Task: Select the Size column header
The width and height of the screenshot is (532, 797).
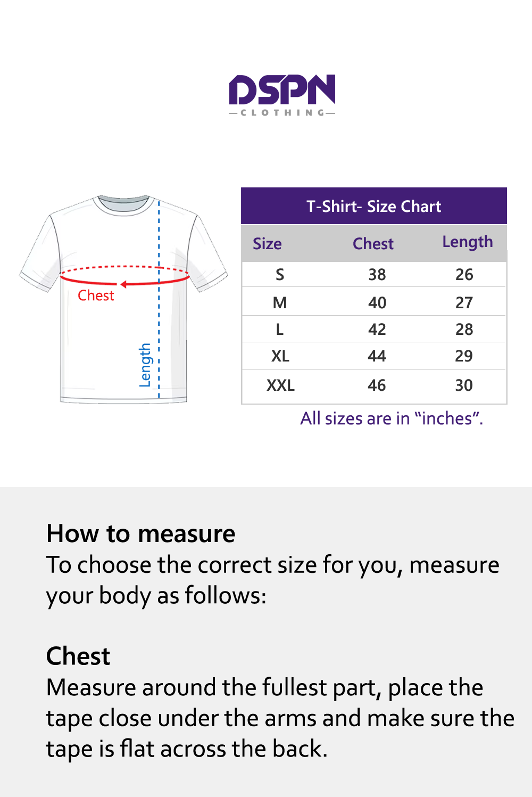Action: click(267, 244)
